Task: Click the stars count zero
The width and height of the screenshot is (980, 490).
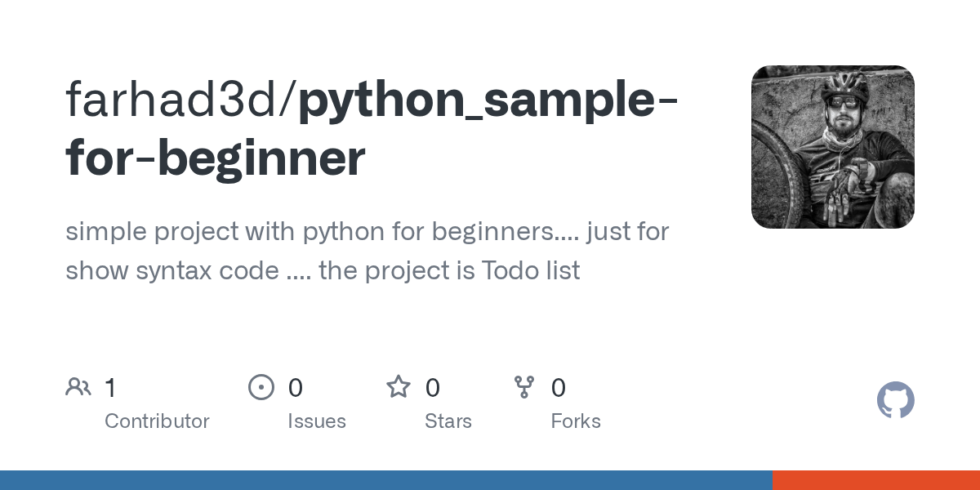Action: pos(433,388)
